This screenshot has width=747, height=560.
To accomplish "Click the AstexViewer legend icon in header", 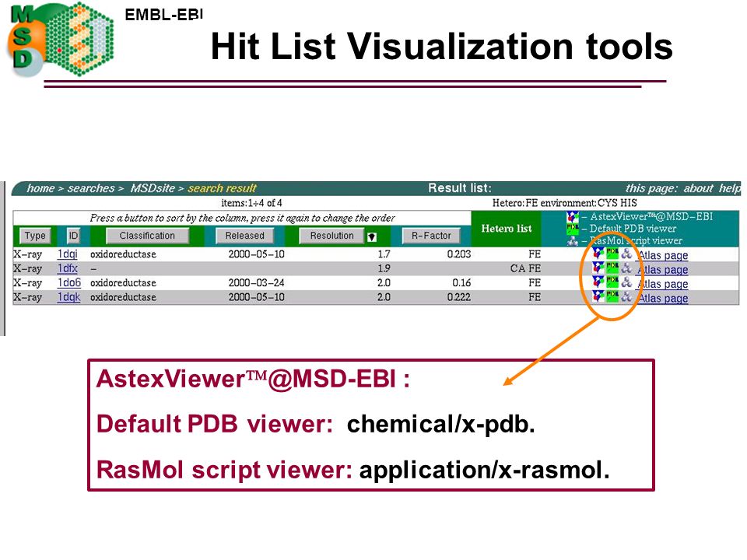I will point(573,217).
